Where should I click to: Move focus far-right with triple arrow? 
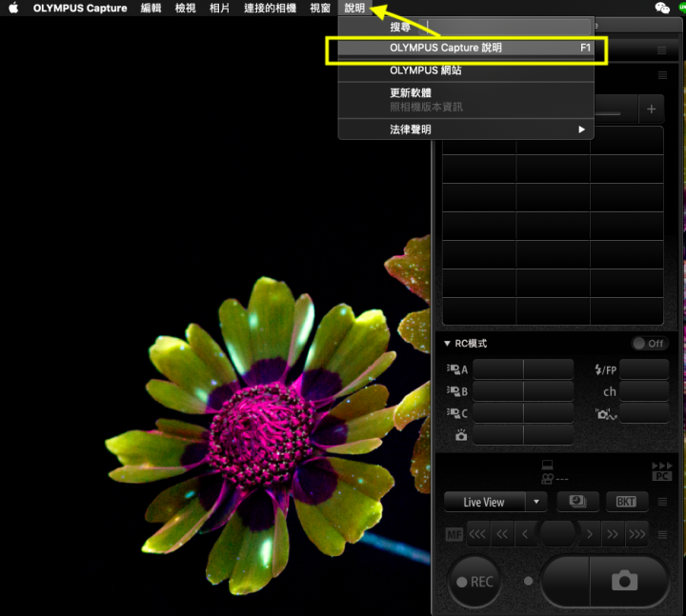(x=636, y=534)
